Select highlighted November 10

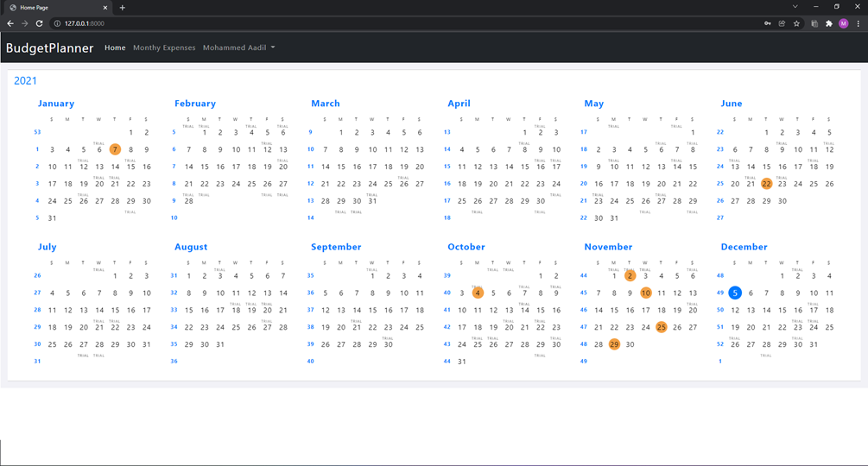(x=645, y=293)
